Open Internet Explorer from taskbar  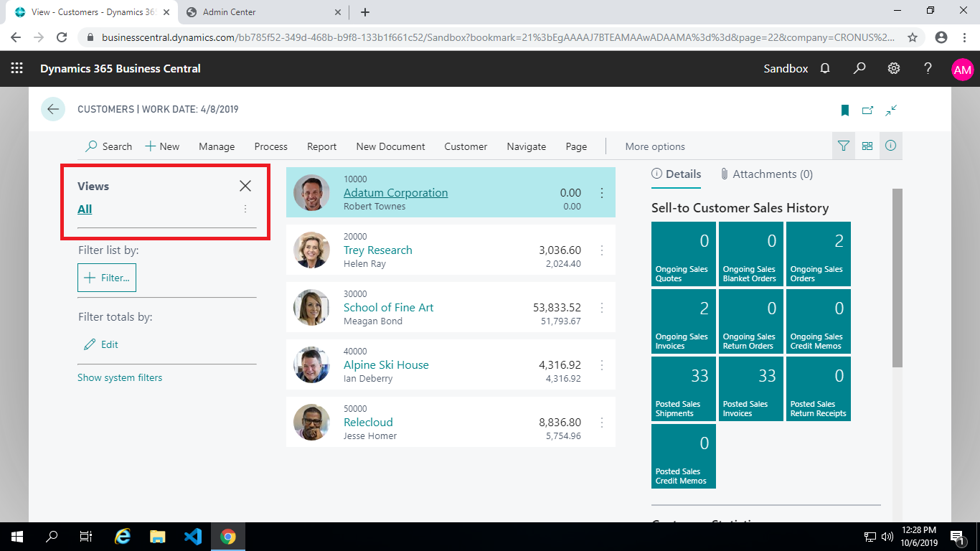[123, 536]
